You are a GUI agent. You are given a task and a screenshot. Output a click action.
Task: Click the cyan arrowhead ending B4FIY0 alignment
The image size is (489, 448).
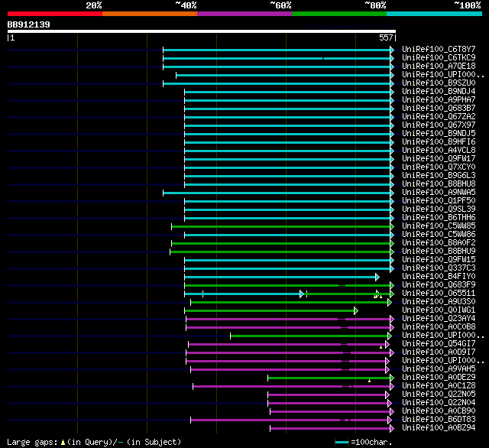click(x=377, y=277)
